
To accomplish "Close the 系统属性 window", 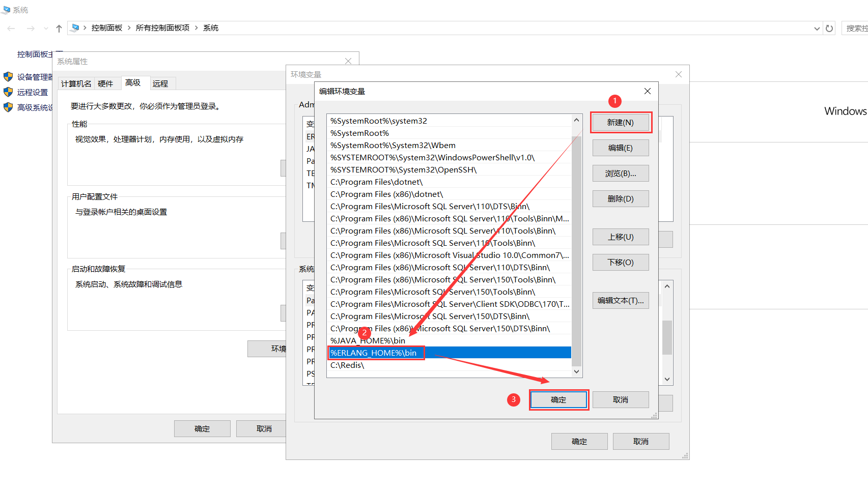I will click(348, 61).
